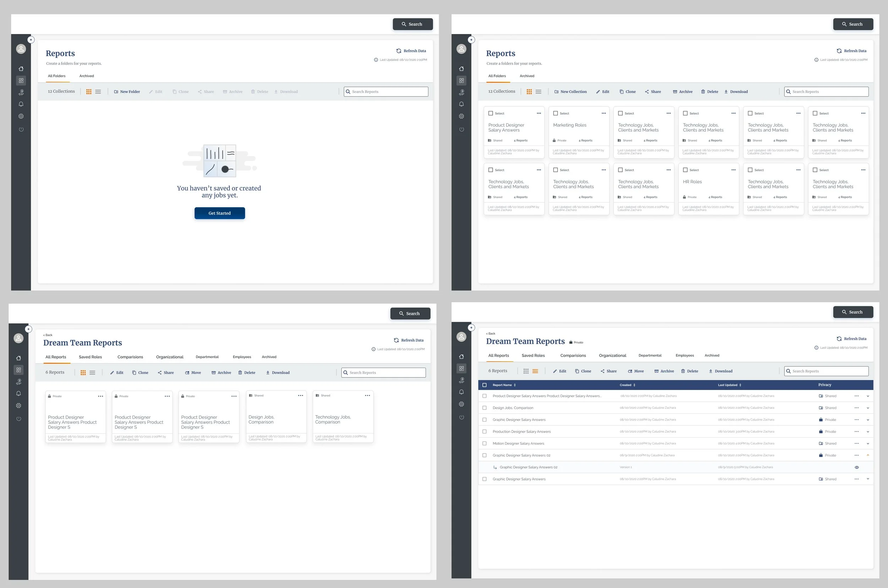Tick select-all checkbox in report table header
Screen dimensions: 888x588
[x=484, y=385]
